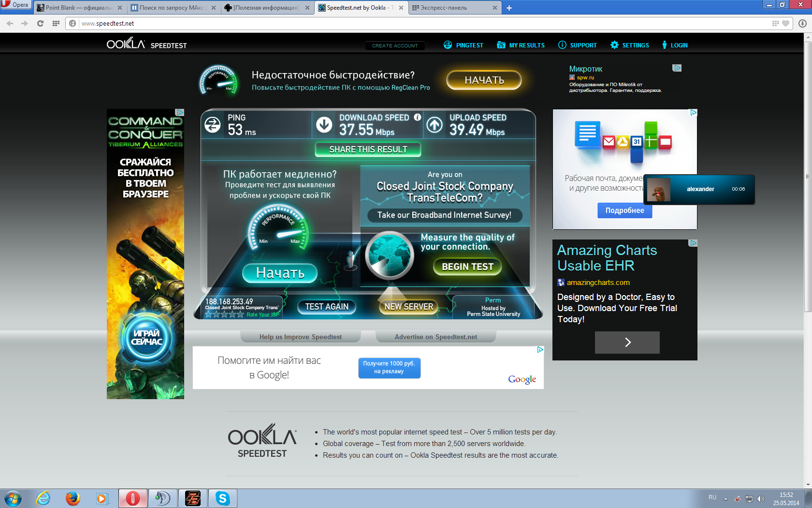This screenshot has width=812, height=508.
Task: Open the Windows Start button
Action: 13,498
